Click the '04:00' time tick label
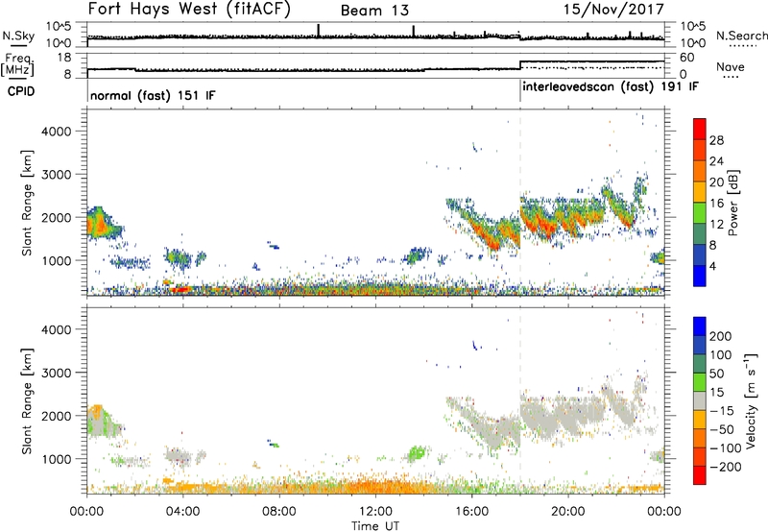The image size is (768, 532). 182,512
